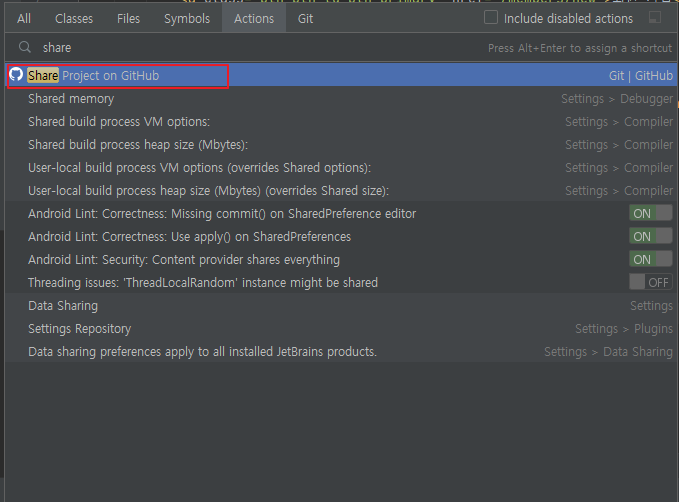Screen dimensions: 679x502
Task: Open the Files tab
Action: 129,19
